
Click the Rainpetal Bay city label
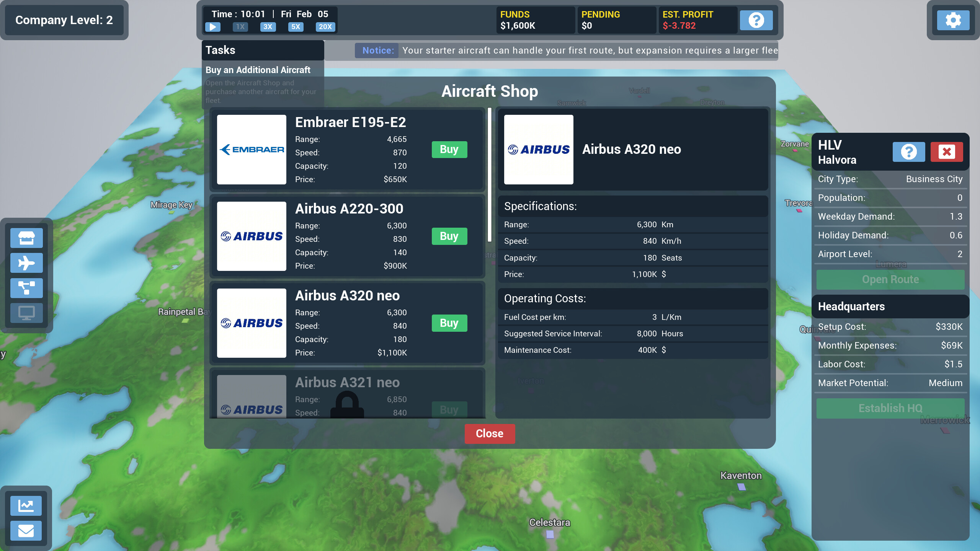184,312
